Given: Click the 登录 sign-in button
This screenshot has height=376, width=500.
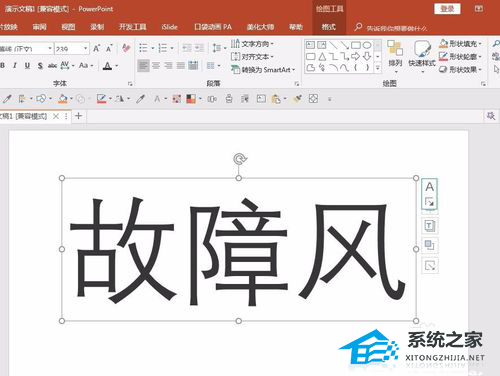Looking at the screenshot, I should coord(447,9).
